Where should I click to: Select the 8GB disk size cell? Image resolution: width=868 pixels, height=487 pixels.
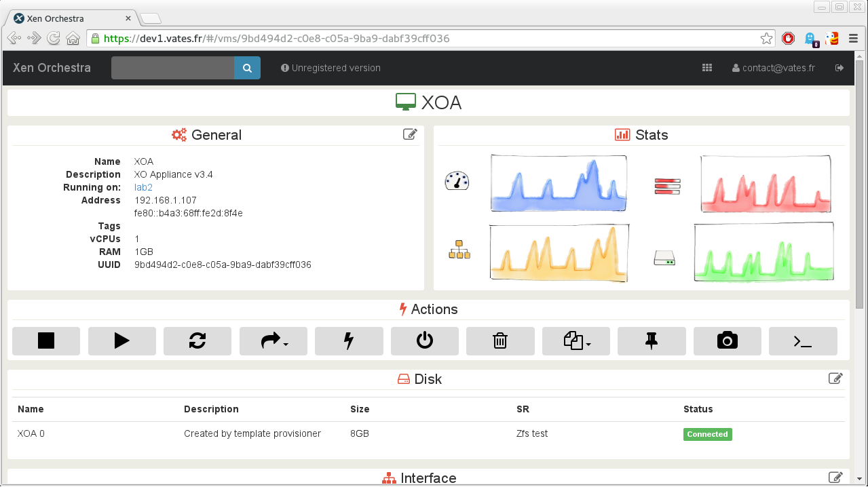(360, 433)
